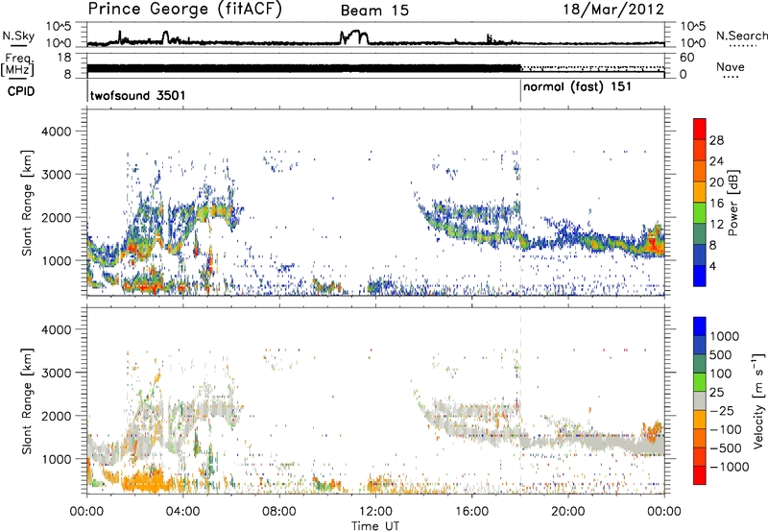768x532 pixels.
Task: Click the '20' power scale value
Action: [x=716, y=182]
